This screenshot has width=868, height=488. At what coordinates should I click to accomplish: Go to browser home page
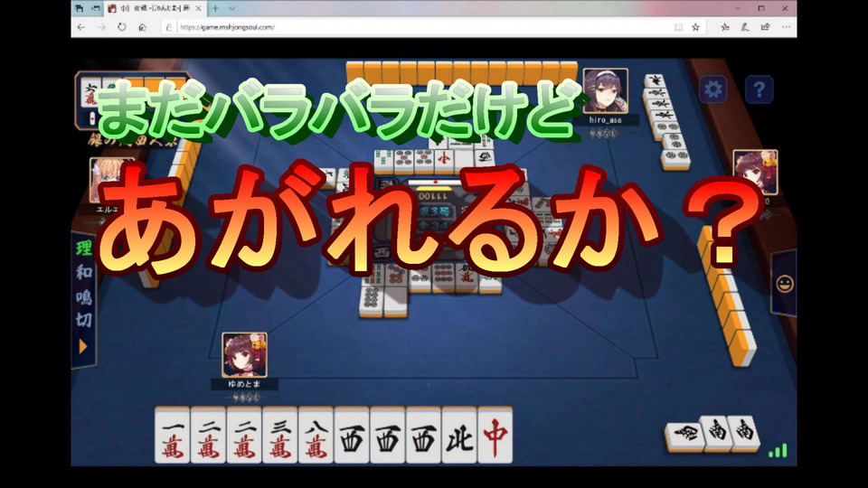click(x=142, y=27)
